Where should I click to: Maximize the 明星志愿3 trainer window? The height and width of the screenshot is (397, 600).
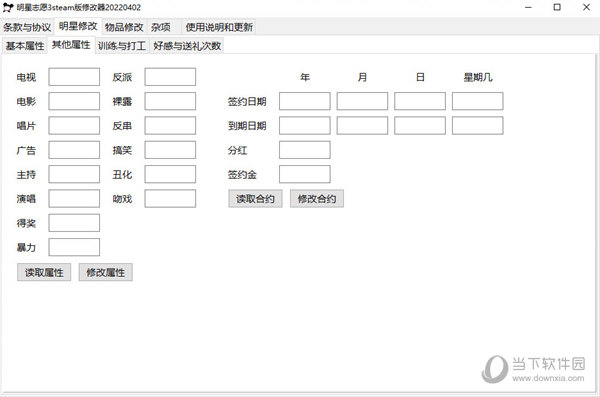557,7
